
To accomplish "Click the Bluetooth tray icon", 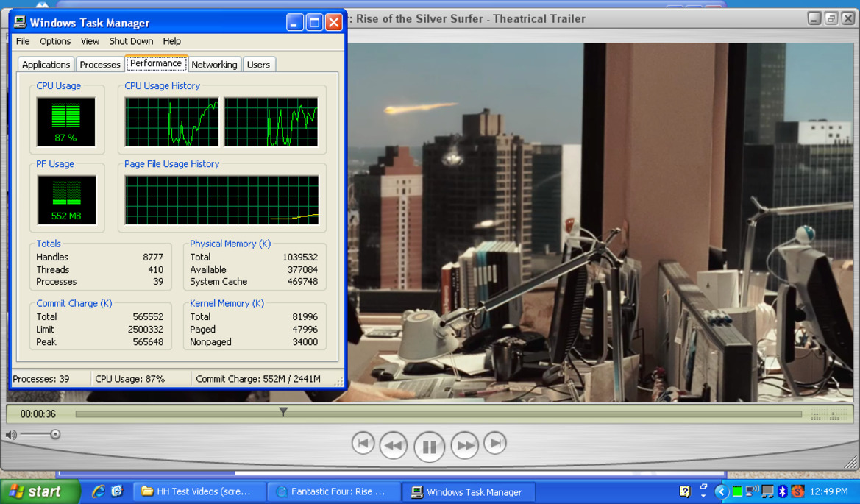I will click(x=783, y=491).
